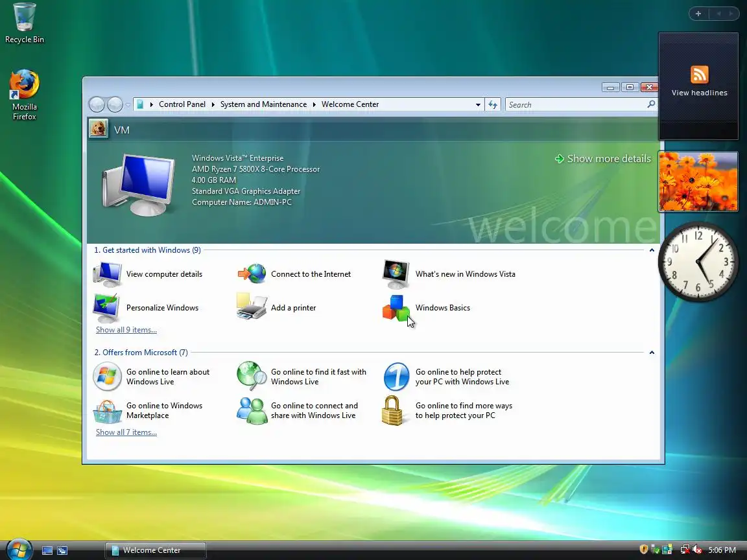747x560 pixels.
Task: Click the RSS feed headlines gadget icon
Action: click(x=700, y=75)
